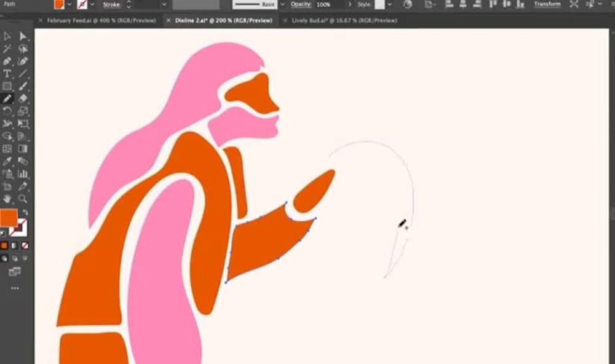
Task: Open the Transform panel link
Action: click(x=547, y=4)
